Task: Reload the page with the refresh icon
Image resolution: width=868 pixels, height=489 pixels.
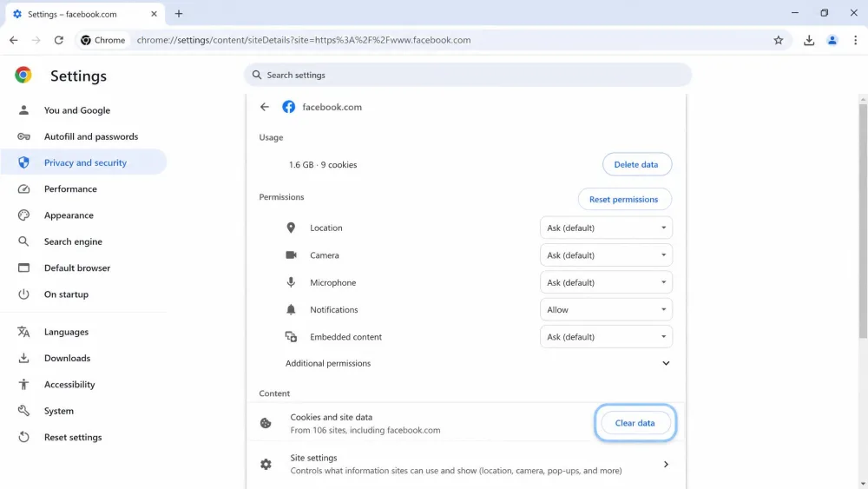Action: [x=59, y=40]
